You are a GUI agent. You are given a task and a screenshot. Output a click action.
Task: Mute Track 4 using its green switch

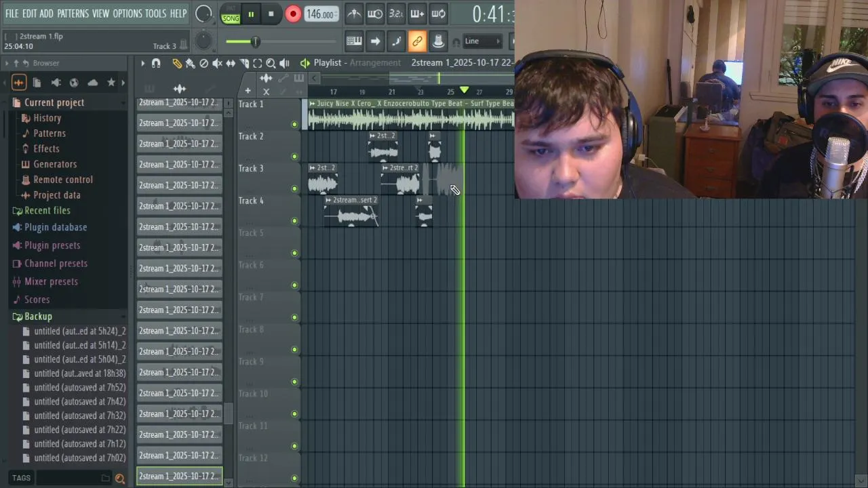coord(294,221)
